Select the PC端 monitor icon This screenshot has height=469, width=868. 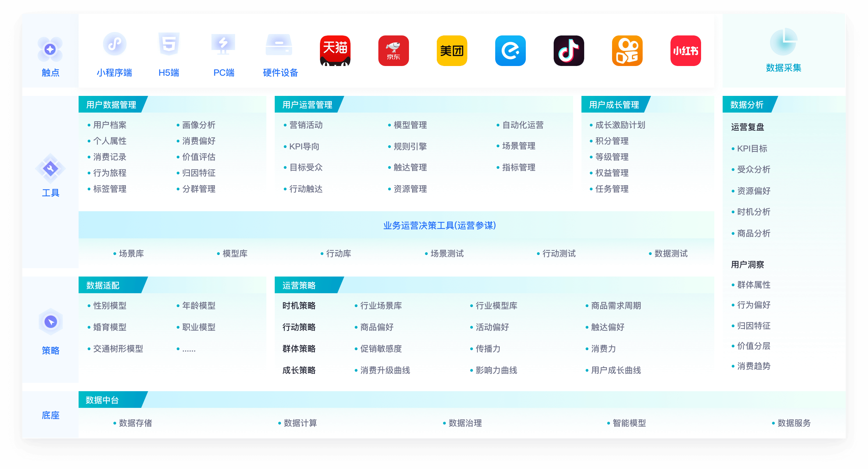coord(223,44)
